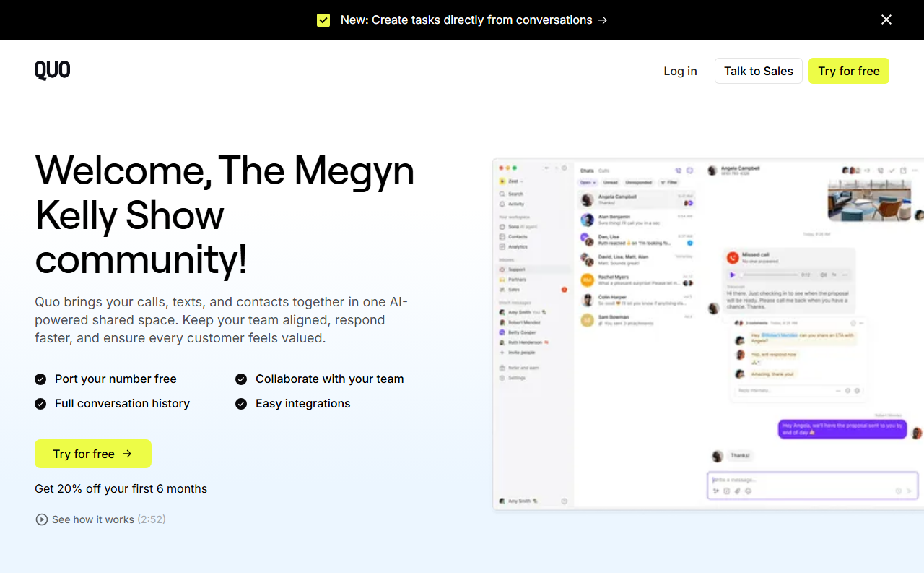This screenshot has width=924, height=578.
Task: Select the Unread filter chip in preview
Action: 611,183
